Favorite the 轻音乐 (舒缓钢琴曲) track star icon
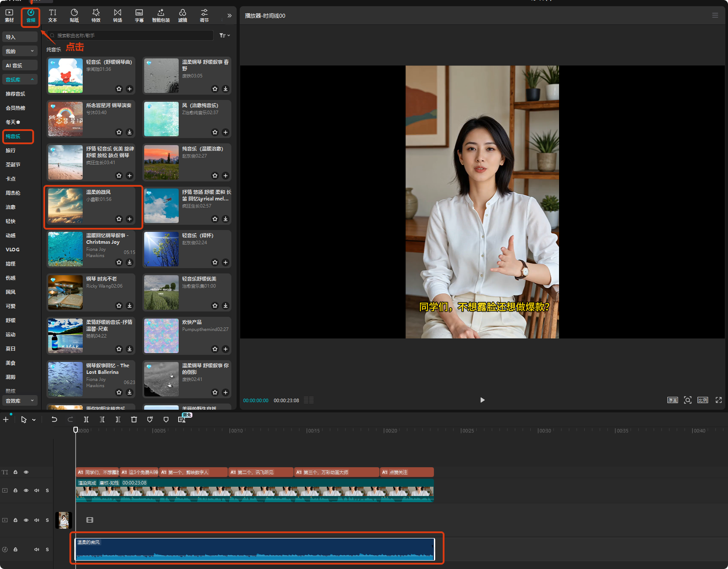728x569 pixels. pos(119,89)
